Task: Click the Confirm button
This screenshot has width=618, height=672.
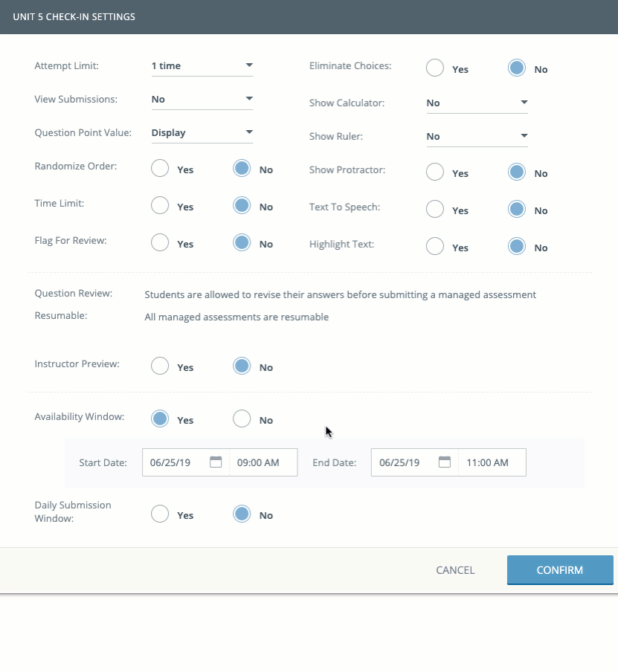Action: pyautogui.click(x=560, y=570)
